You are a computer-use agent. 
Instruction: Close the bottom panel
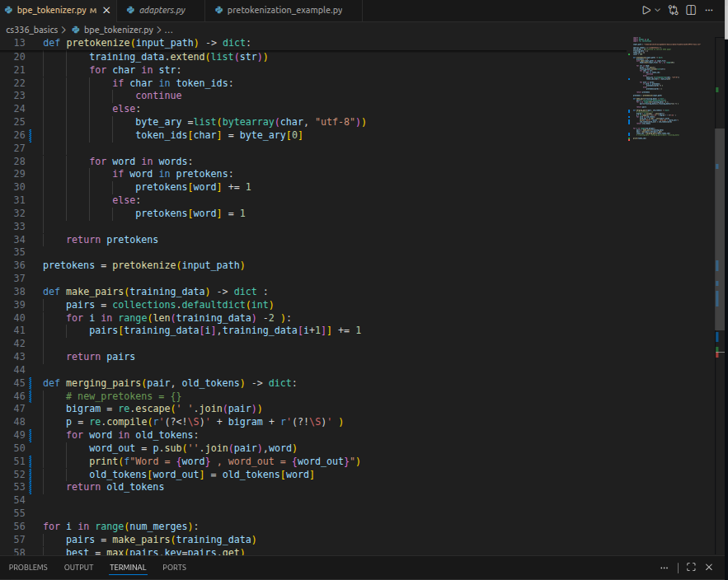(709, 567)
